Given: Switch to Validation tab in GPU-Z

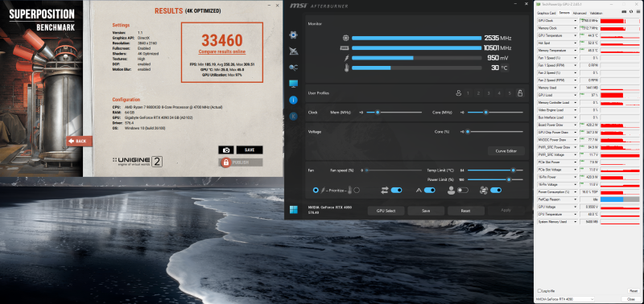Looking at the screenshot, I should click(597, 14).
